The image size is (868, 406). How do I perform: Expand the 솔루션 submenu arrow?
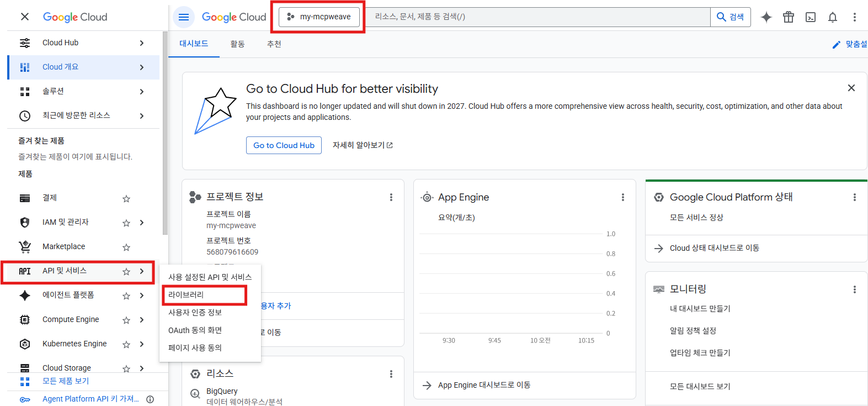pyautogui.click(x=142, y=92)
